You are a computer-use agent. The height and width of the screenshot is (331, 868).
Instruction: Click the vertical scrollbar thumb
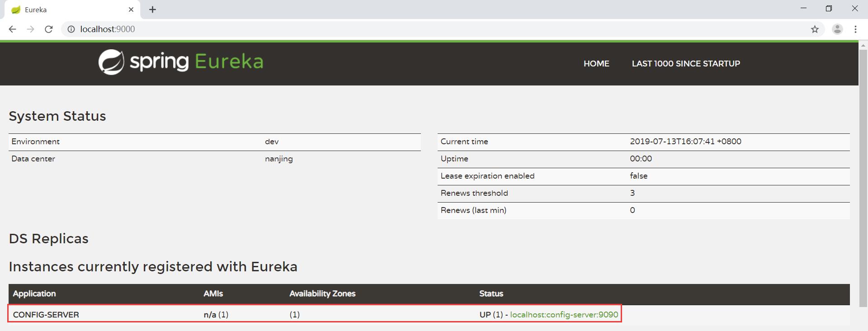tap(863, 179)
